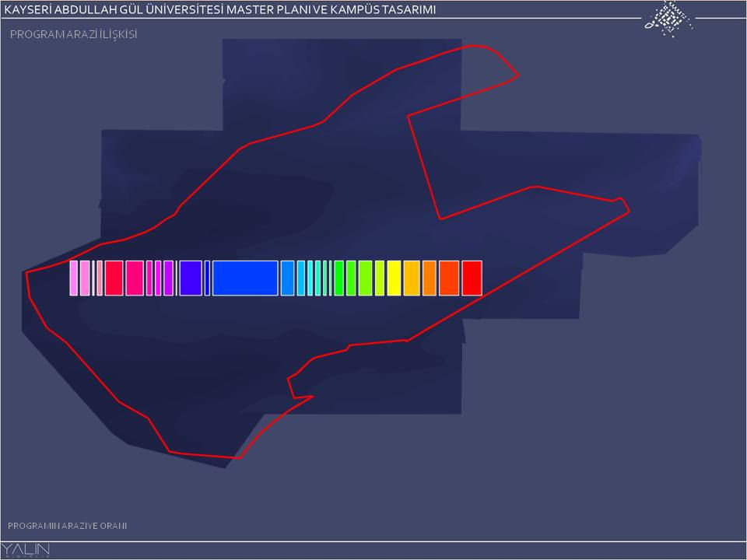Select the indigo-violet block left of the large blue
747x560 pixels.
pyautogui.click(x=190, y=278)
